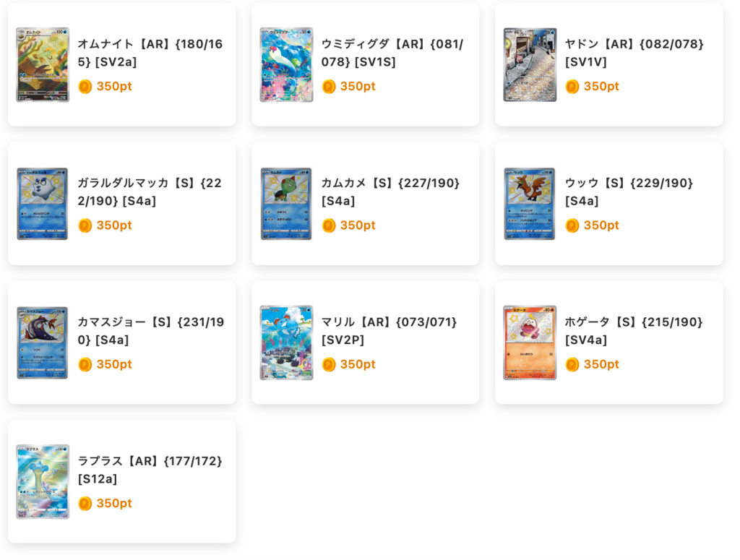Click the ガラルダルマッカ card image

(x=43, y=204)
